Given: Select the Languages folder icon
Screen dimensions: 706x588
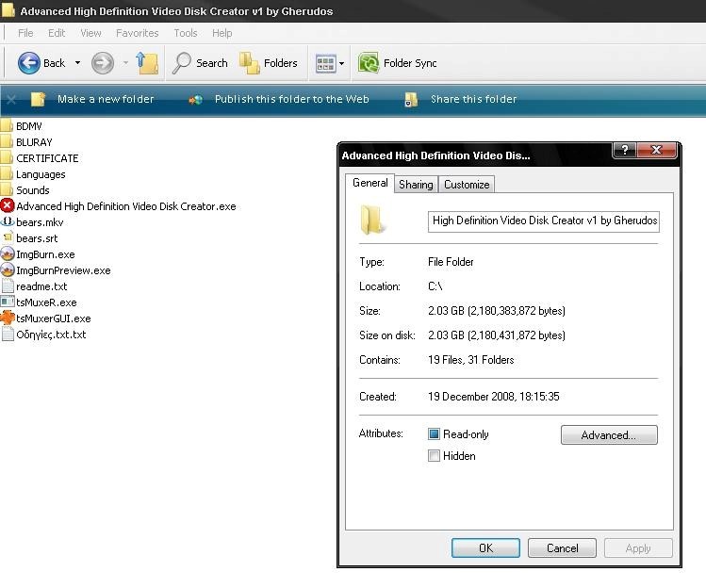Looking at the screenshot, I should pos(7,173).
